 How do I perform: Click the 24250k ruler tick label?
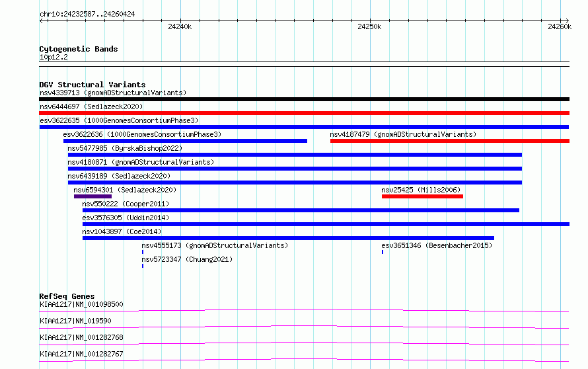[x=369, y=26]
